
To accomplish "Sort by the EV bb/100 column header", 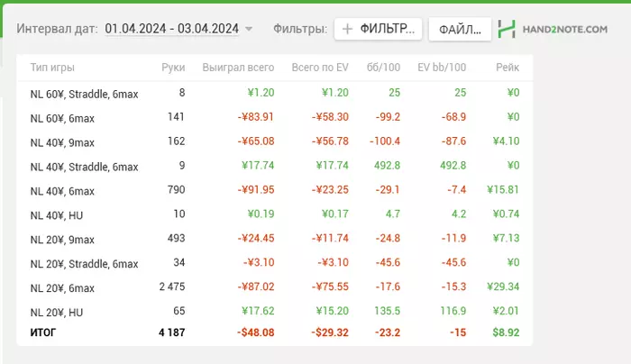I will pos(442,68).
